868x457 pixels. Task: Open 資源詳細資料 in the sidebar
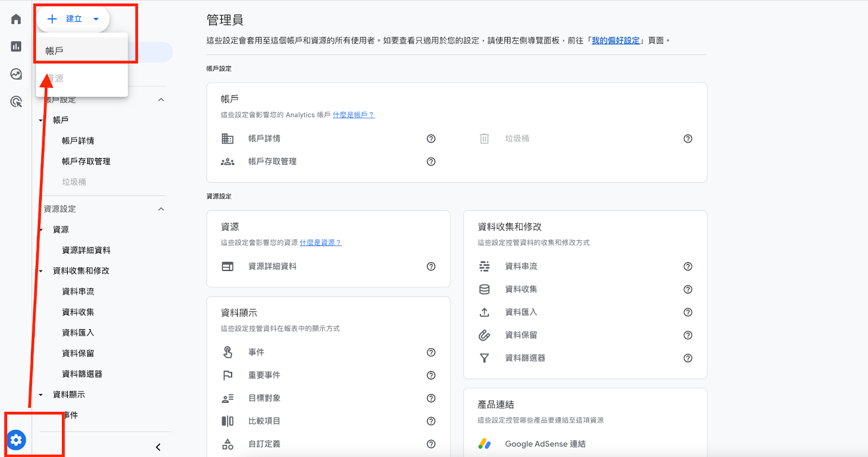pyautogui.click(x=86, y=250)
